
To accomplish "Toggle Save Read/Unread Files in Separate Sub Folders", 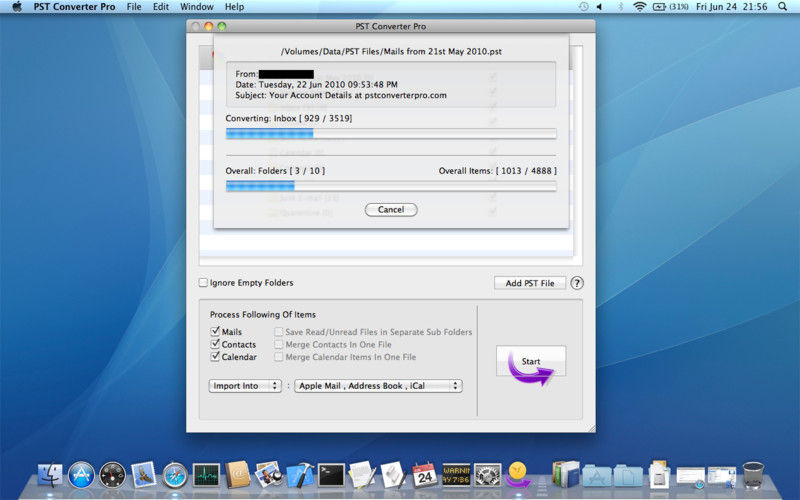I will pos(279,332).
